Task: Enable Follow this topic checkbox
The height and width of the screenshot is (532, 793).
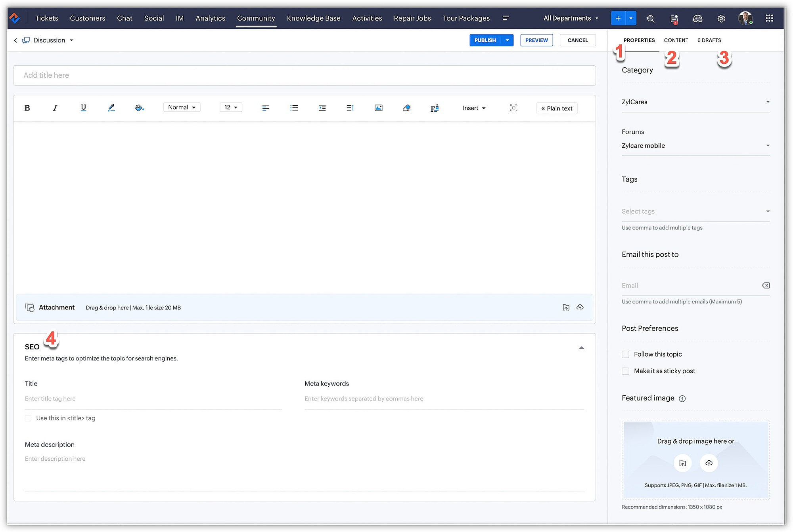Action: [x=625, y=354]
